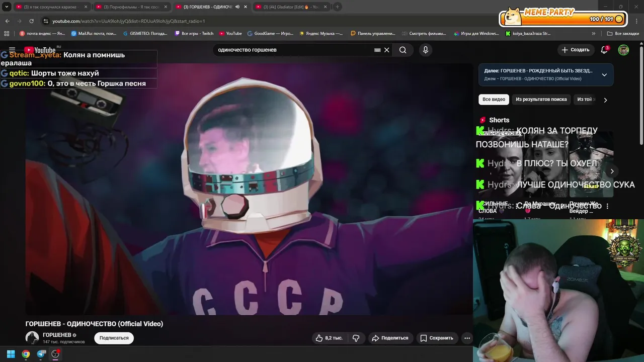Dislike the video
Viewport: 644px width, 362px height.
(x=356, y=338)
